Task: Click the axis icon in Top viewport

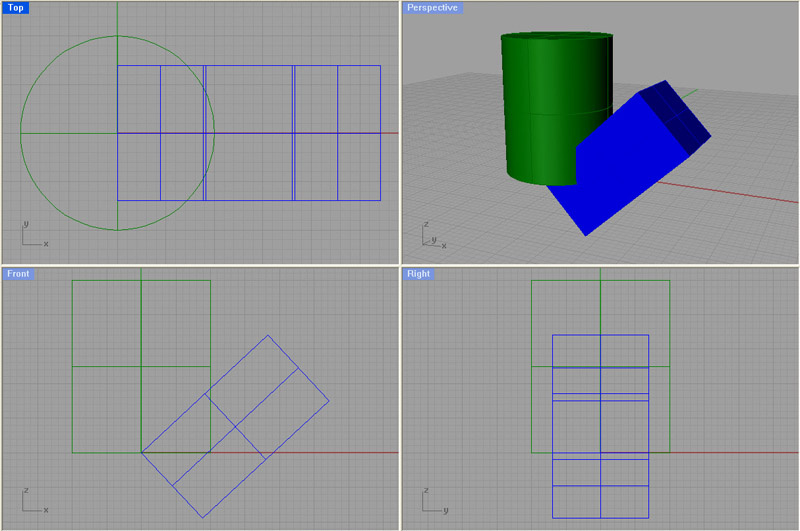Action: click(x=35, y=235)
